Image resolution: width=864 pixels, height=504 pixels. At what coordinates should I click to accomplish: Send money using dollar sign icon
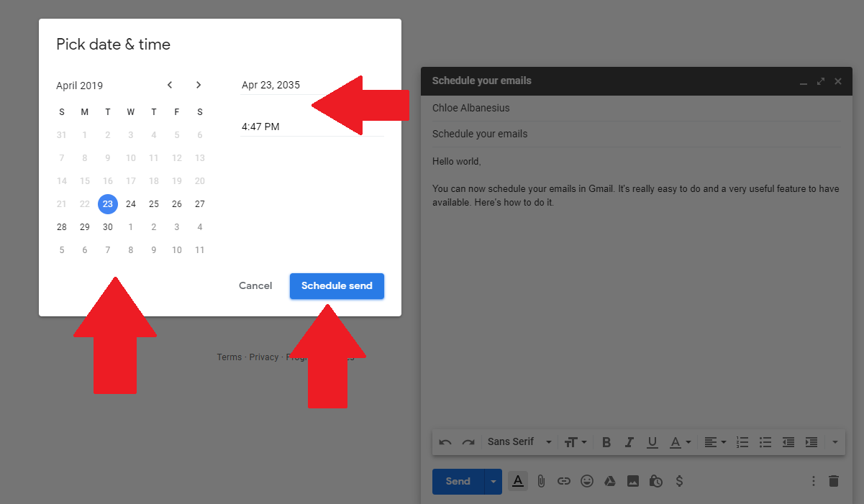679,481
